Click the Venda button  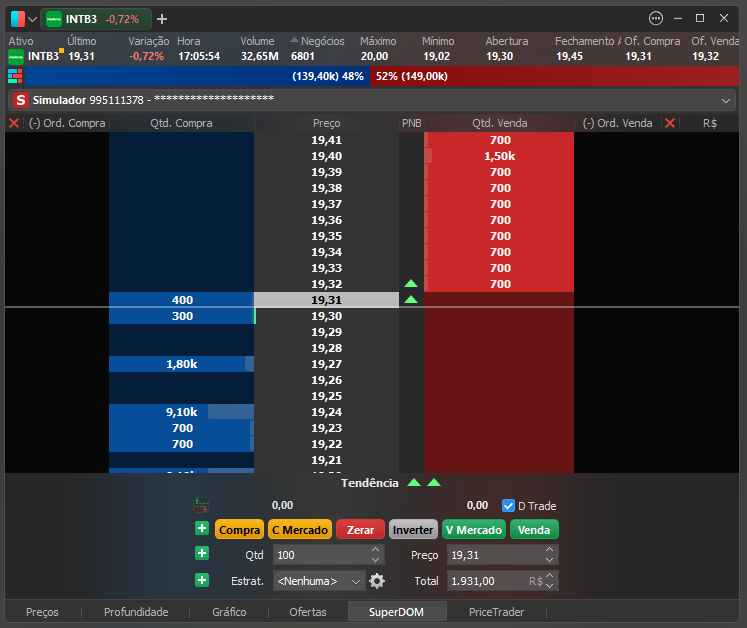tap(534, 530)
